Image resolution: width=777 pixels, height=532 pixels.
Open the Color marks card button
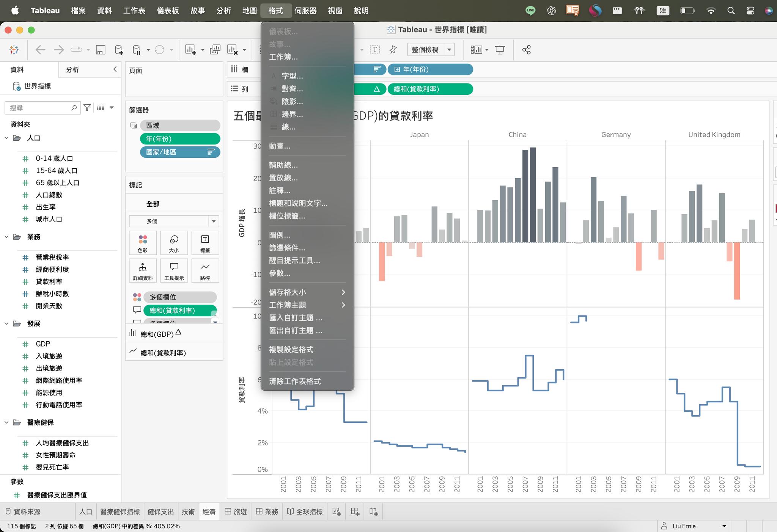[143, 243]
